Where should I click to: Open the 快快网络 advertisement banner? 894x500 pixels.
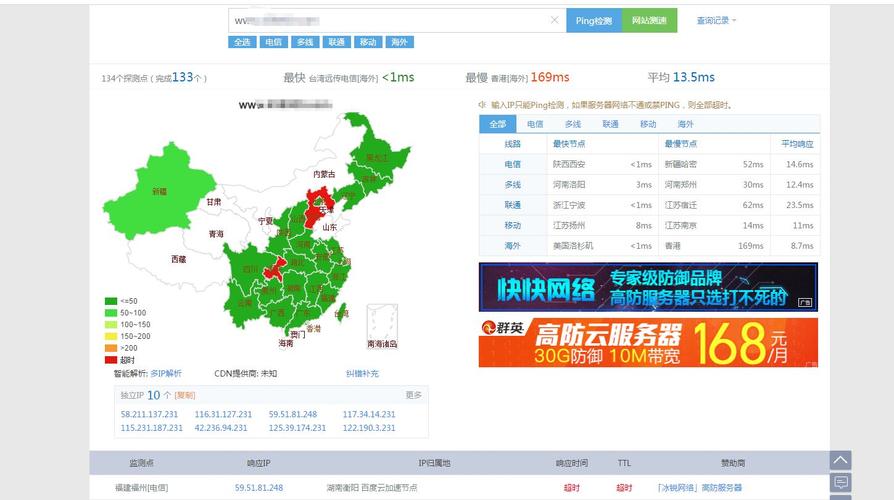pos(648,287)
